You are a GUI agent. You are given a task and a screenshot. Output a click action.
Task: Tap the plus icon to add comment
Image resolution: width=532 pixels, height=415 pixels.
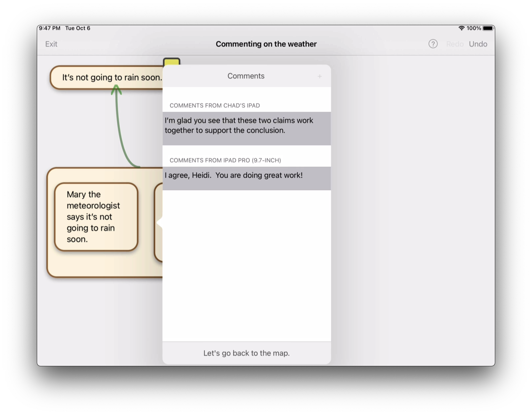click(319, 76)
